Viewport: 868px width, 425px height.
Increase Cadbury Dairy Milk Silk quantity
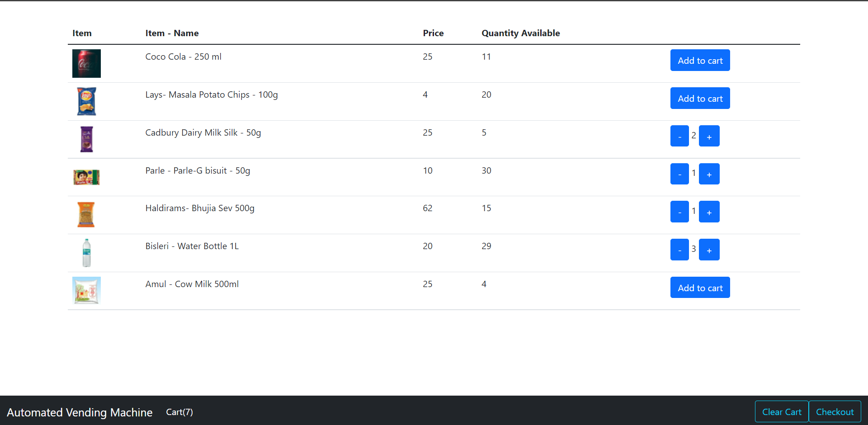709,136
